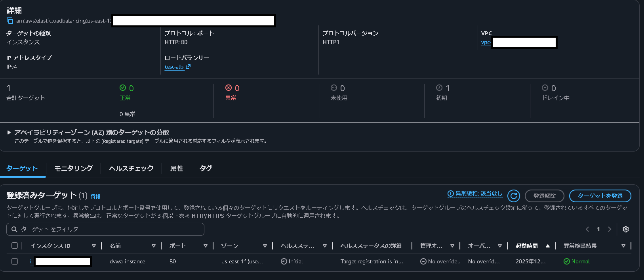Switch to the タグ tab
This screenshot has height=280, width=644.
[206, 169]
